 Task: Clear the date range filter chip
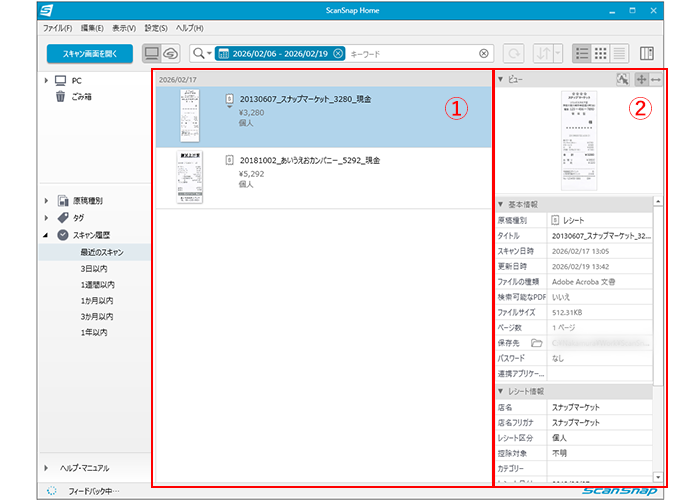[338, 53]
